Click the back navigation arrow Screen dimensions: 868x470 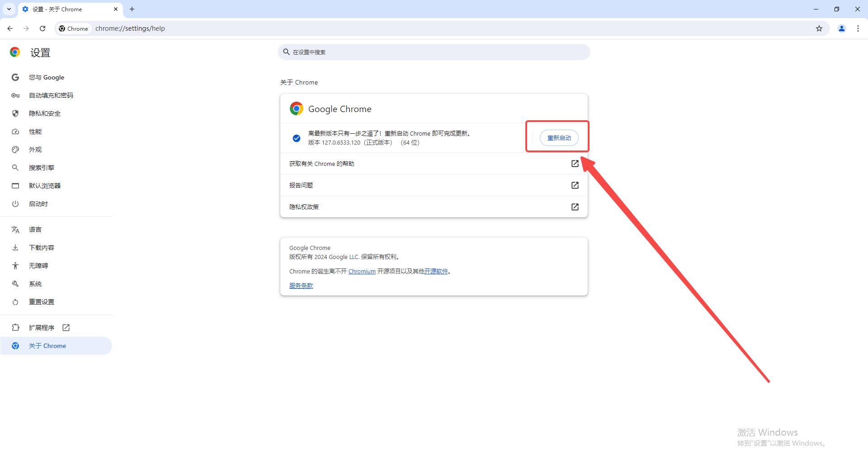pos(10,28)
